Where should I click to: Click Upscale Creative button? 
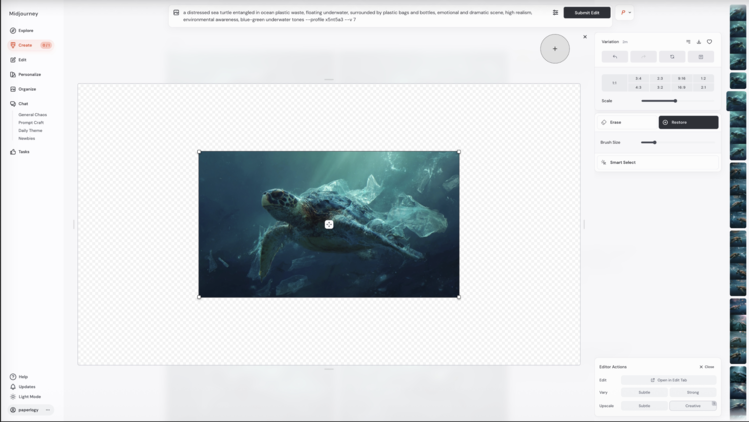pos(693,406)
